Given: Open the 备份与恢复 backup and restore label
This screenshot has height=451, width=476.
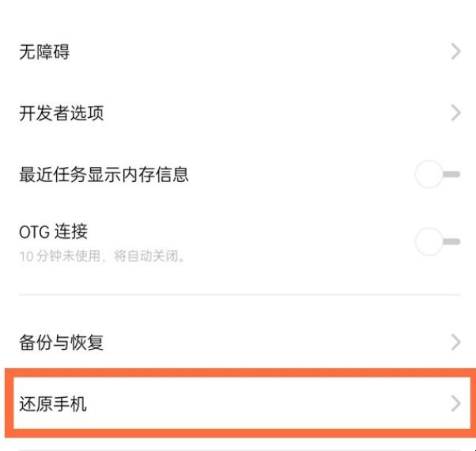Looking at the screenshot, I should pos(62,343).
